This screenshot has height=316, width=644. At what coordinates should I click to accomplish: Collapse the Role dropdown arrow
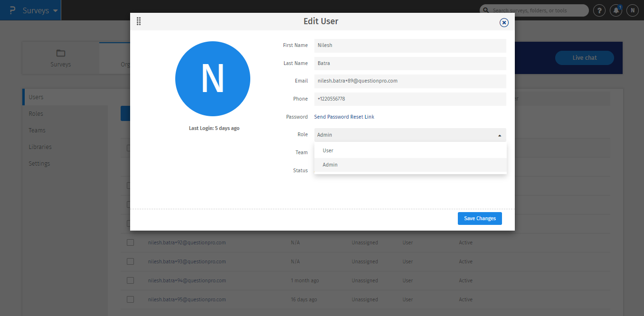(x=499, y=135)
